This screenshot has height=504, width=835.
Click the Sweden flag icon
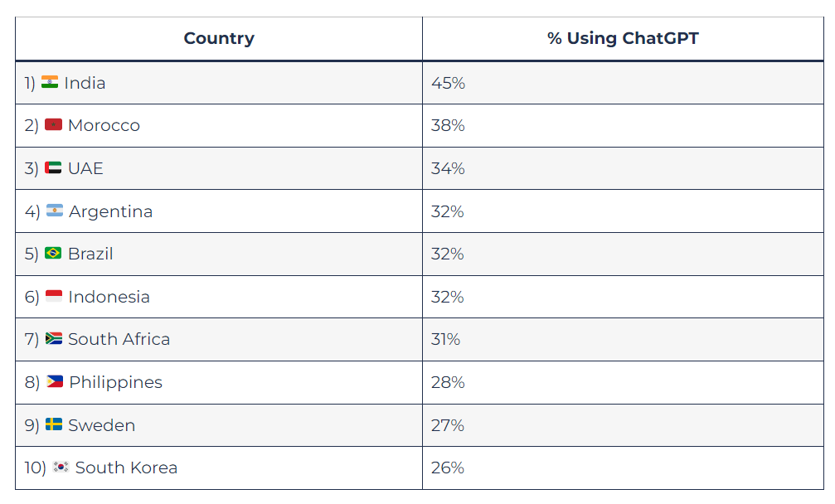coord(54,424)
